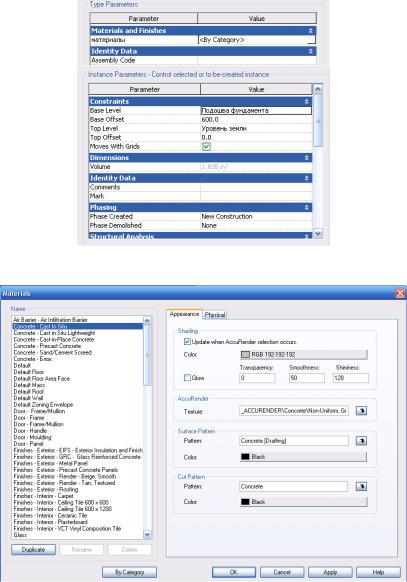Toggle Update when AccuRender selection occurs

[x=187, y=341]
